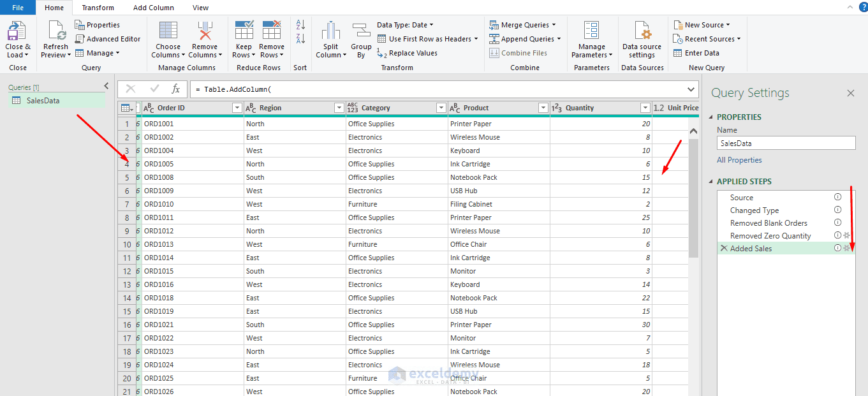Open the File menu
The width and height of the screenshot is (868, 396).
pos(18,8)
